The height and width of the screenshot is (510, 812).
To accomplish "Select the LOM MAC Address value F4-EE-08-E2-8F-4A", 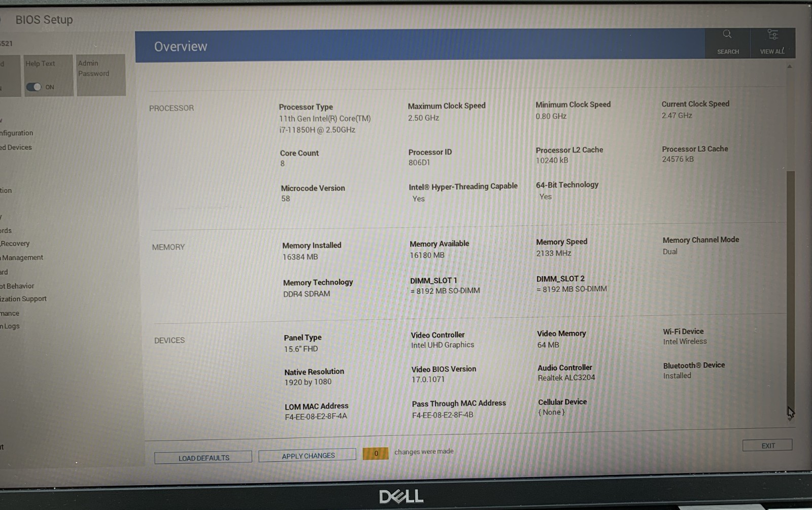I will click(x=316, y=417).
